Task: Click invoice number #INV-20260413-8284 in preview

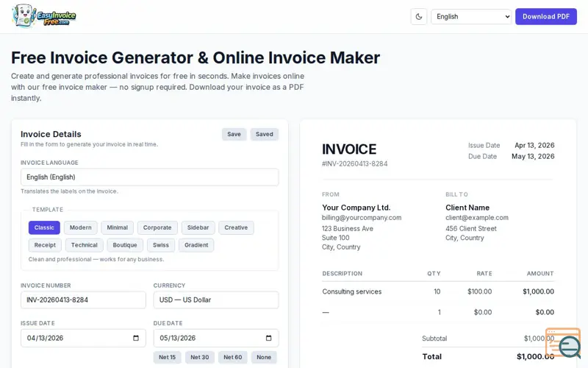Action: click(355, 163)
